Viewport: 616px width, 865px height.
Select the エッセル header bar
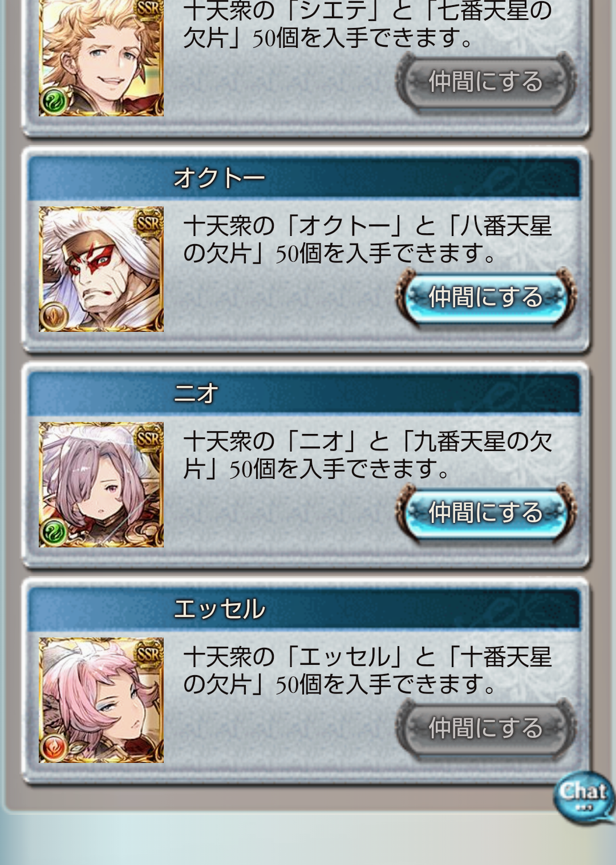click(x=305, y=608)
